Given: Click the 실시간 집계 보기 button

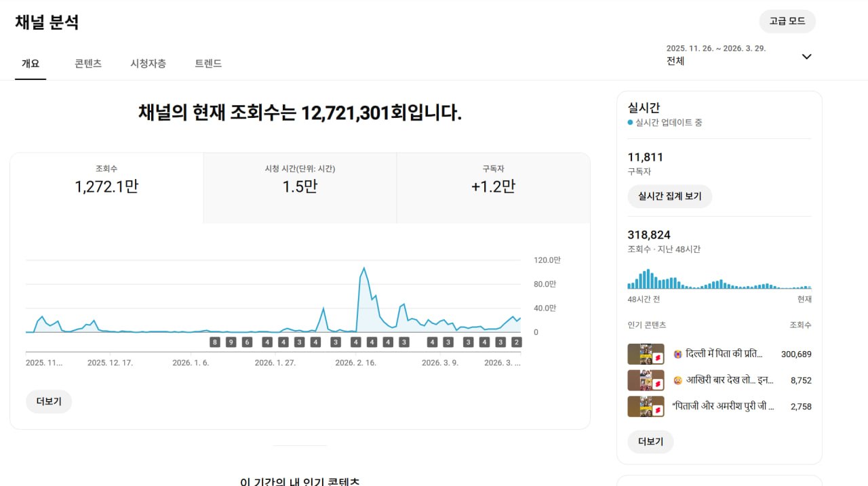Looking at the screenshot, I should (669, 197).
